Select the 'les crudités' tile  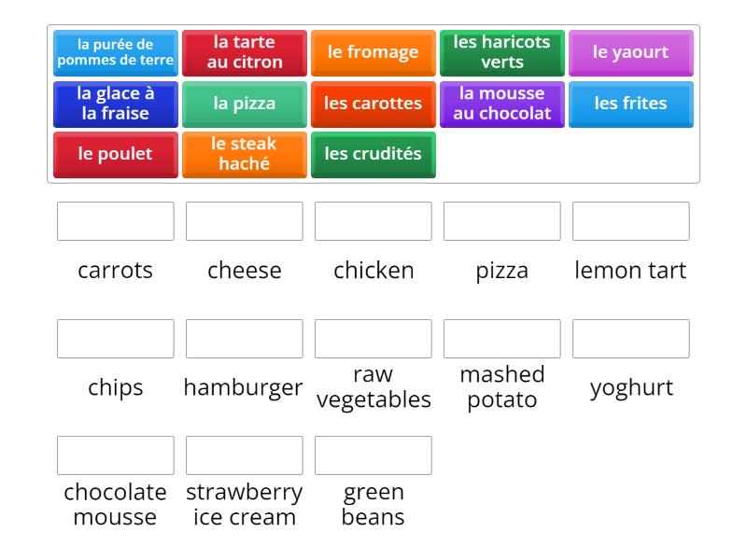point(373,154)
